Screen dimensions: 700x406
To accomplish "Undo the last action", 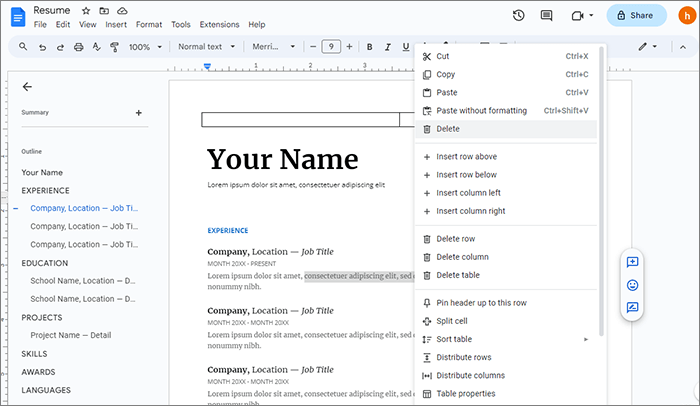I will pos(42,47).
